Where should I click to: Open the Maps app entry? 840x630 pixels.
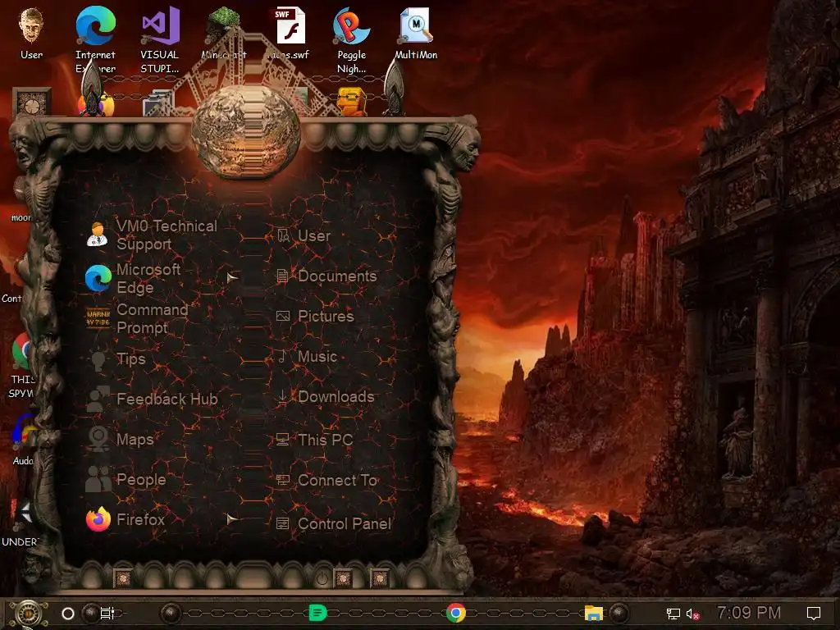120,440
